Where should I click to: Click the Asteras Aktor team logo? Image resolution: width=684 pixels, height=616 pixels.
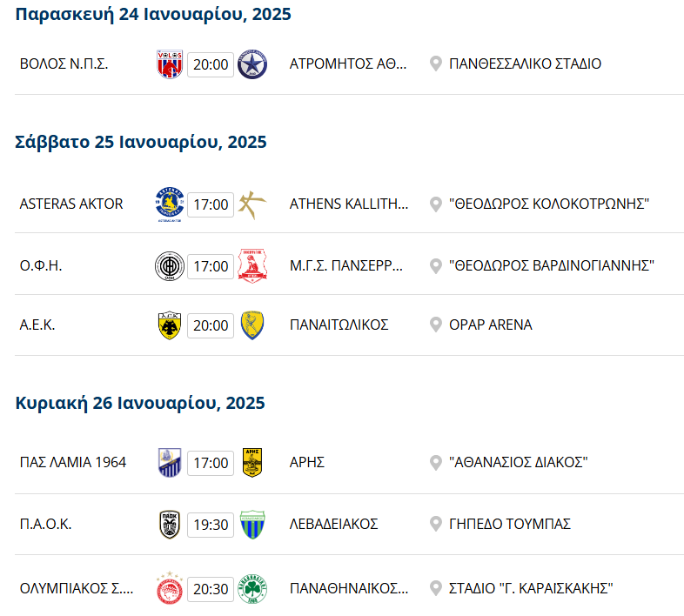[170, 204]
